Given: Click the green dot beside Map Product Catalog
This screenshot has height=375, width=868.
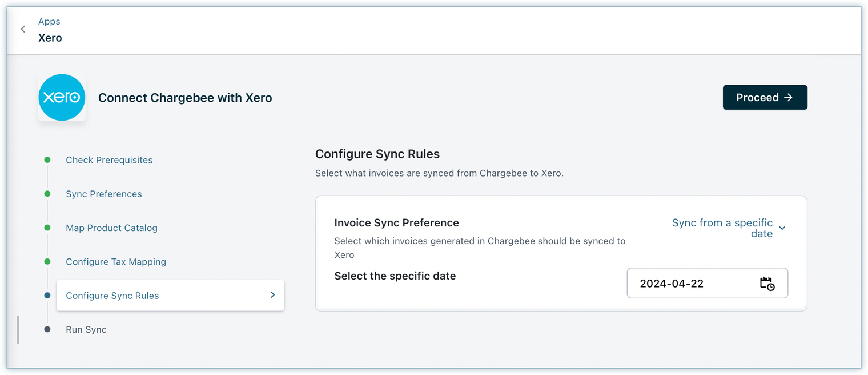Looking at the screenshot, I should click(47, 228).
